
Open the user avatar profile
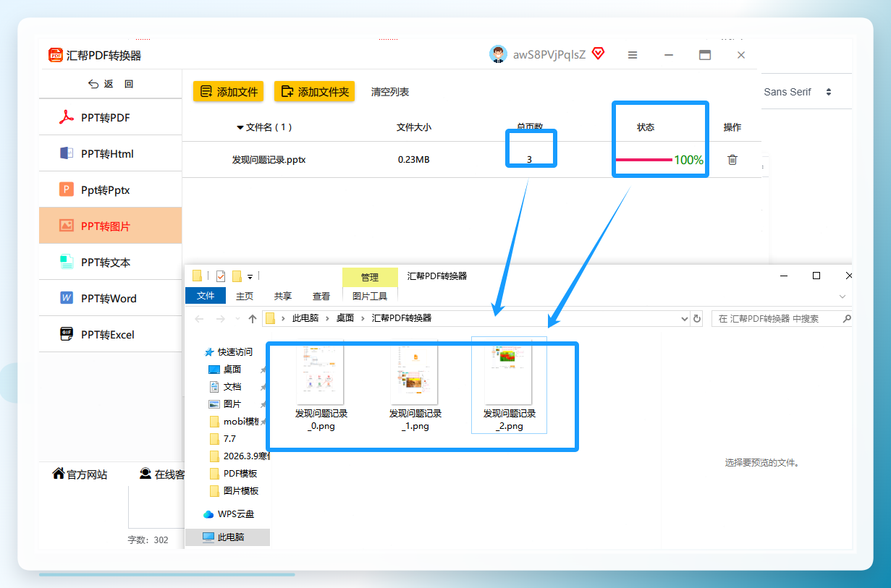(x=498, y=54)
